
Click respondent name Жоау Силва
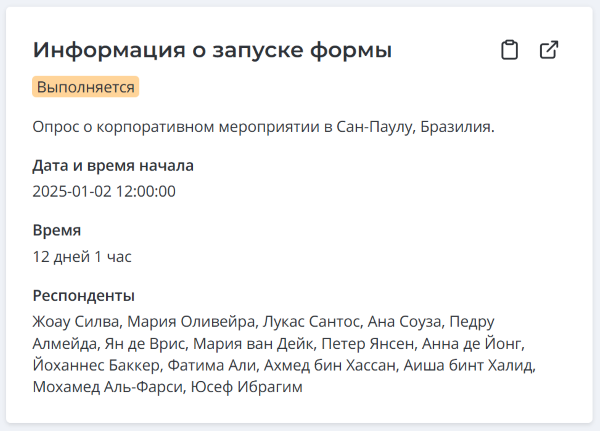(x=76, y=322)
